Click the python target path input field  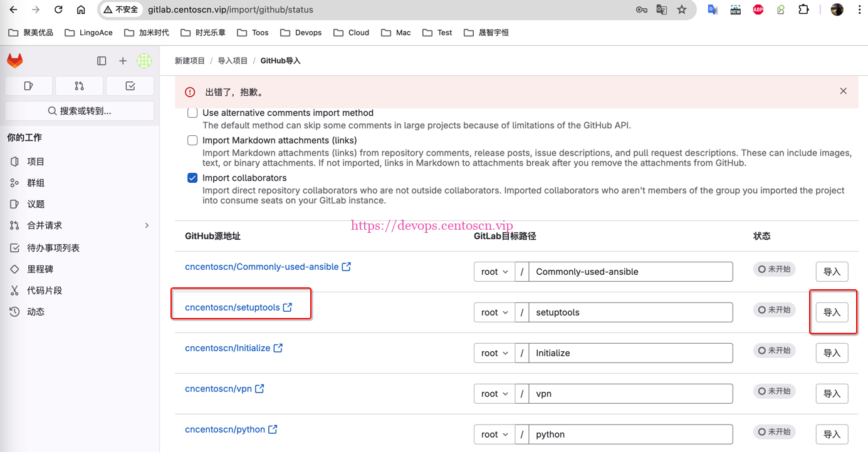630,434
